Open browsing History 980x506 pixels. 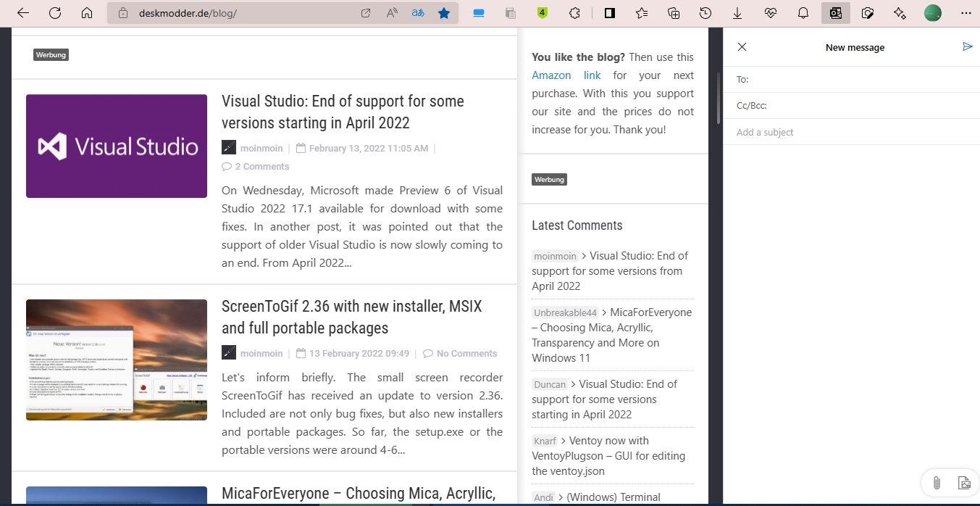[x=705, y=13]
